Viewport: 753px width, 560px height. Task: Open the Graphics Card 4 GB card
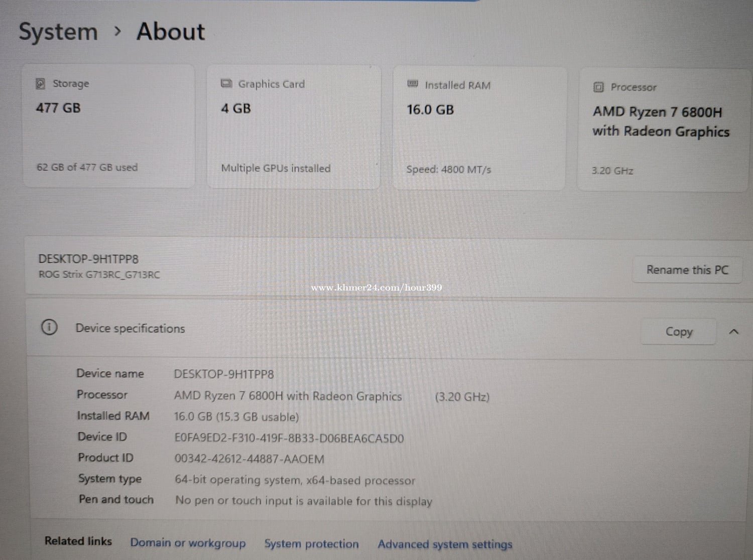tap(294, 127)
